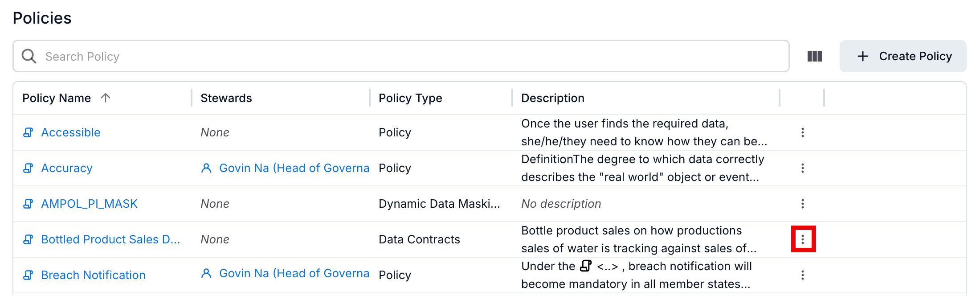The height and width of the screenshot is (296, 980).
Task: Click the policy icon beside Accessible
Action: coord(28,132)
